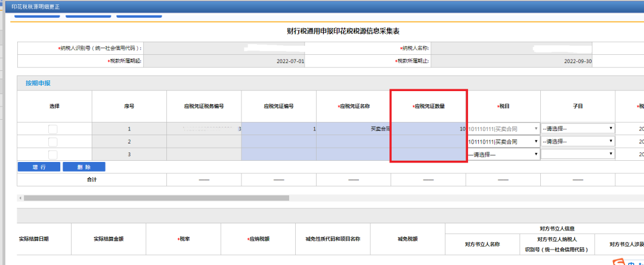Viewport: 644px width, 265px height.
Task: Click the 按期申报 section heading
Action: [38, 83]
